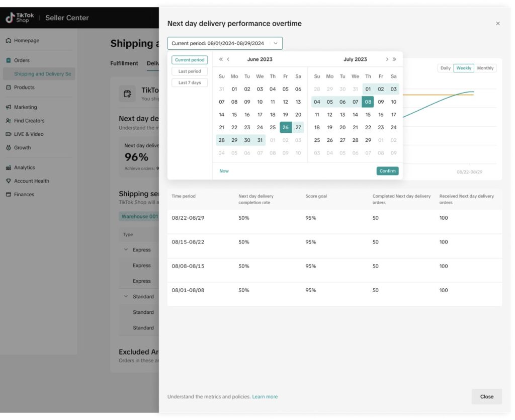Image resolution: width=515 pixels, height=420 pixels.
Task: Confirm the selected date range
Action: (388, 171)
